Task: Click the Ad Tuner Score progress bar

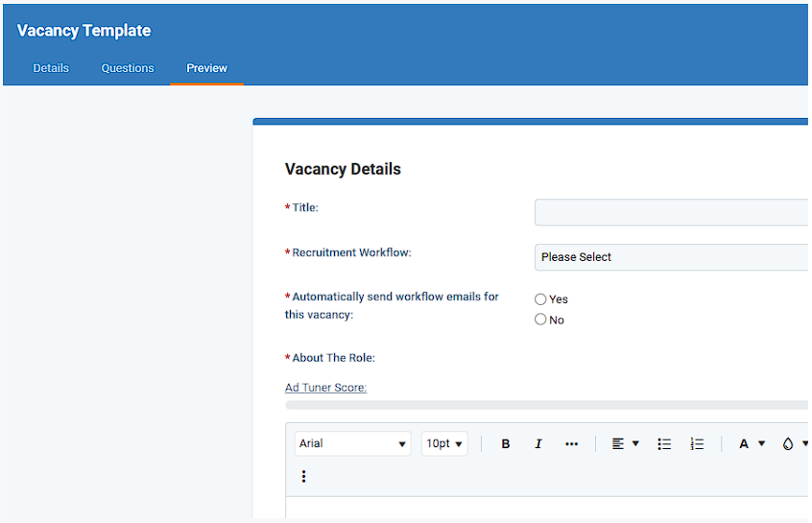Action: tap(546, 405)
